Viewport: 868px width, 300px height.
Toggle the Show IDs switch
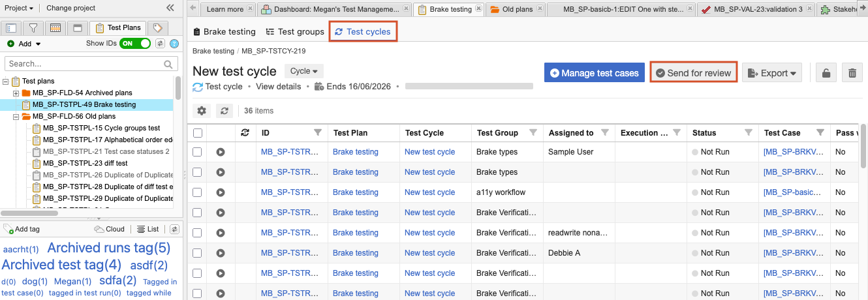click(136, 44)
